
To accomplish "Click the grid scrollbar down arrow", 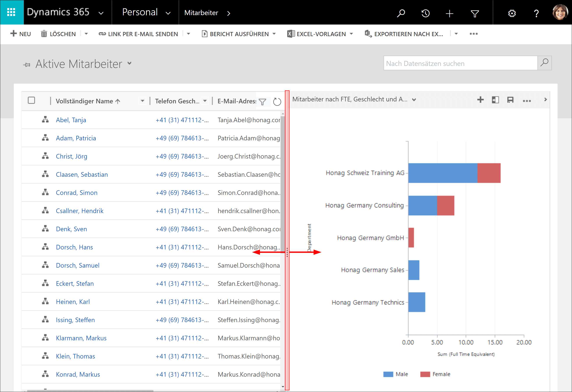I will [283, 387].
